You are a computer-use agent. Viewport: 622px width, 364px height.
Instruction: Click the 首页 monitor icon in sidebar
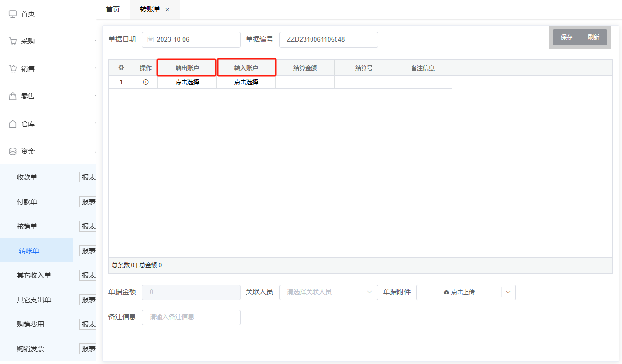tap(13, 14)
